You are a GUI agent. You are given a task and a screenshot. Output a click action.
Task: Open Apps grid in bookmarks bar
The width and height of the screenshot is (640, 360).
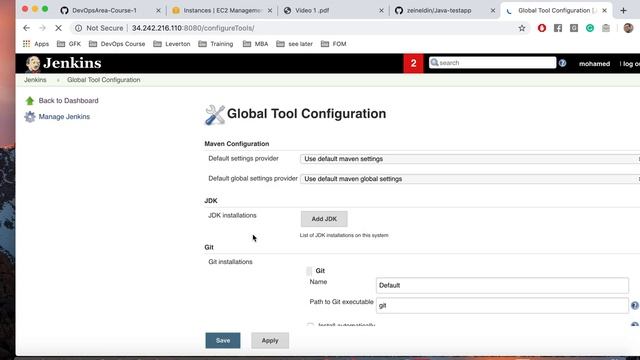[x=36, y=44]
